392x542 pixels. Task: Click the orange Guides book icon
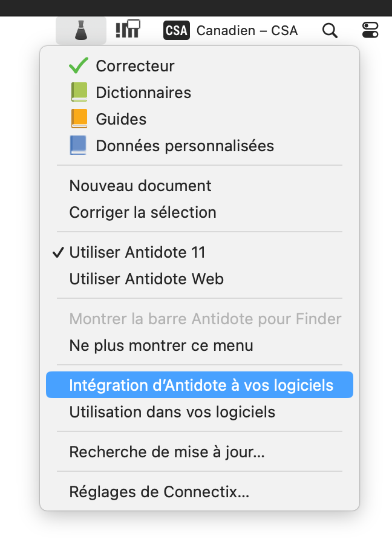(79, 119)
